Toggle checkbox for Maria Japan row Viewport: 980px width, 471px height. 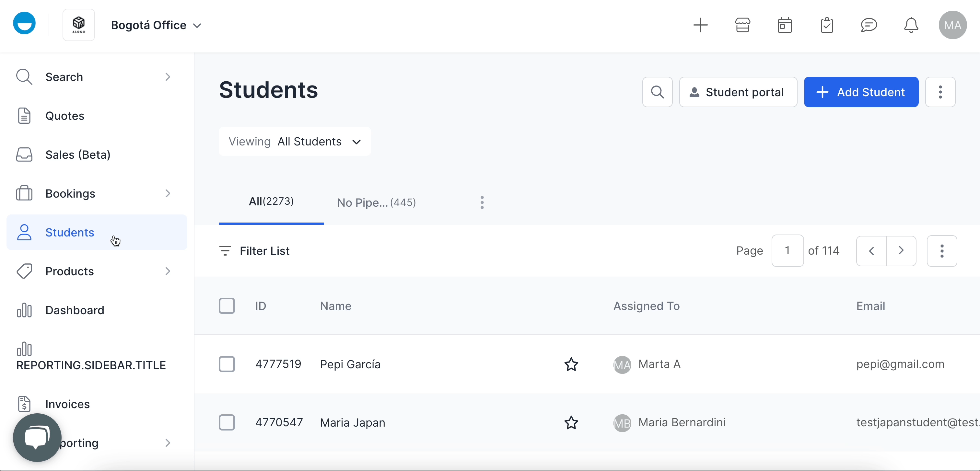(226, 422)
